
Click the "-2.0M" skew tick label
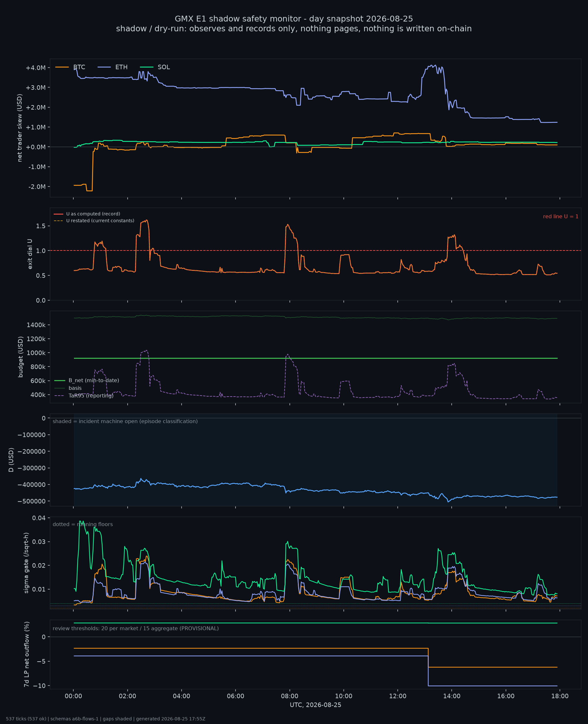coord(37,187)
